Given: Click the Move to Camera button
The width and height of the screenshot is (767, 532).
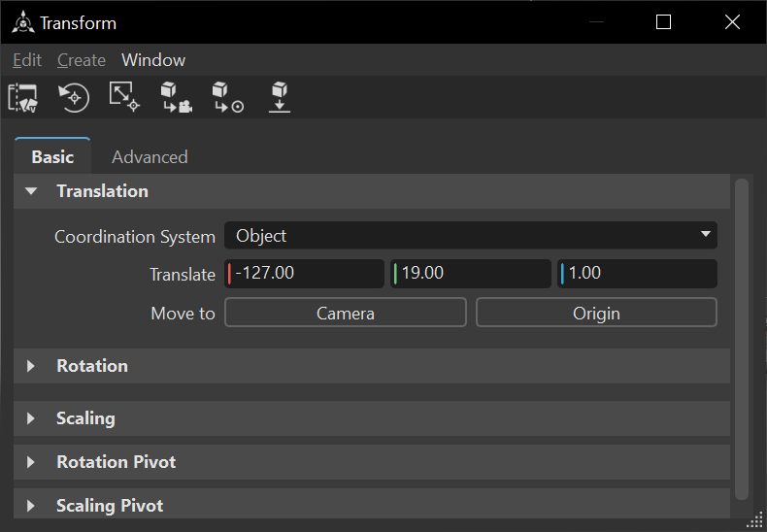Looking at the screenshot, I should click(x=346, y=313).
